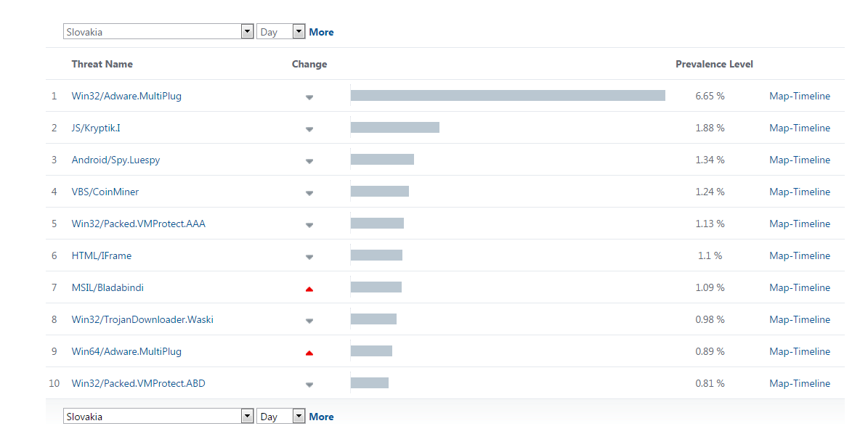
Task: Open the Win32/Packed.VMProtect.AAA threat link
Action: point(138,224)
